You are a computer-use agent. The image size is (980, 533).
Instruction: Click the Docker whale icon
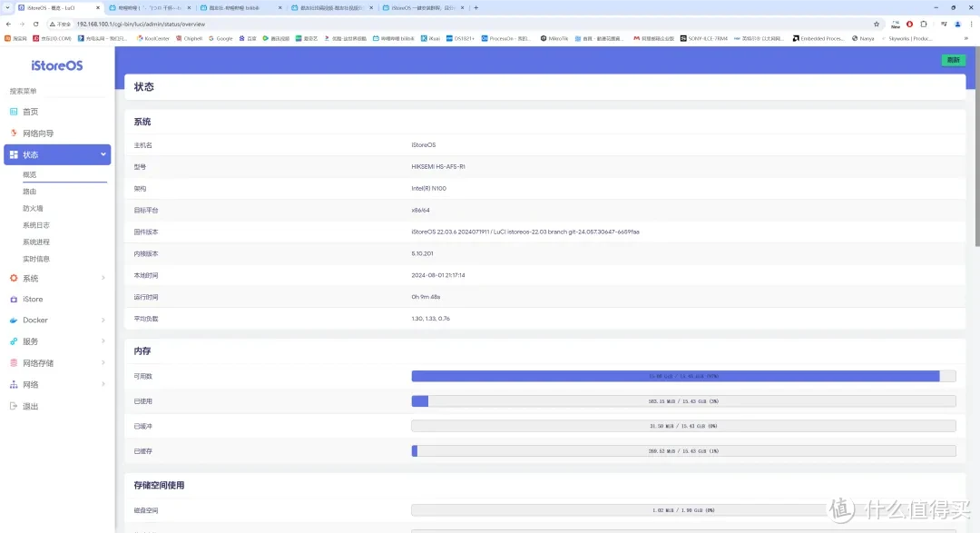pos(14,321)
